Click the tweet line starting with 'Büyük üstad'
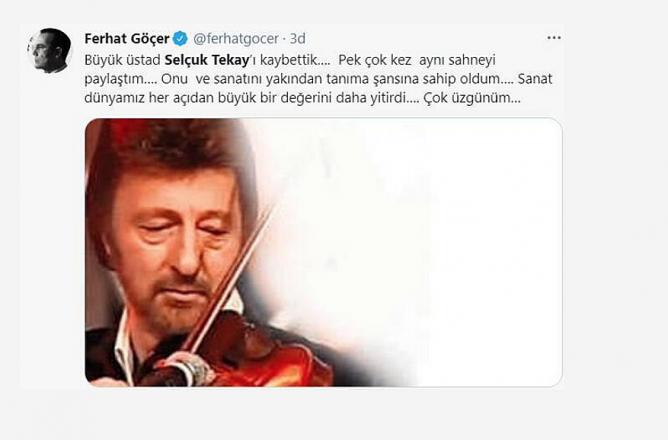This screenshot has width=668, height=440. (290, 60)
